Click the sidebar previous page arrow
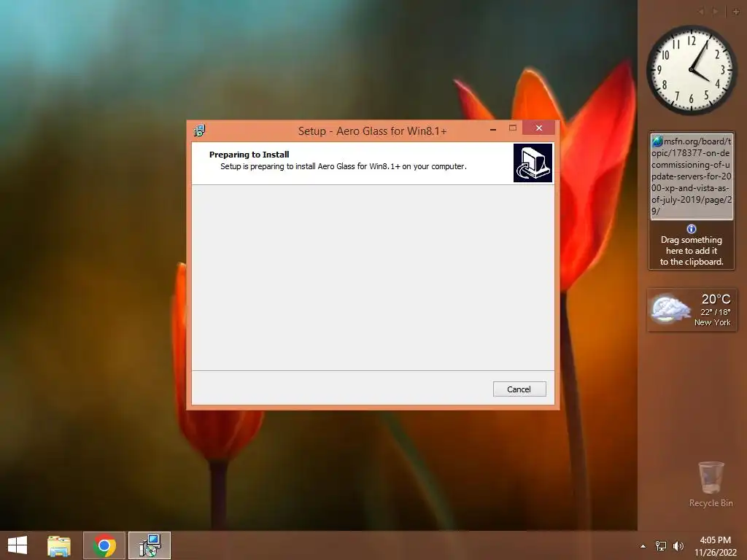 [701, 12]
